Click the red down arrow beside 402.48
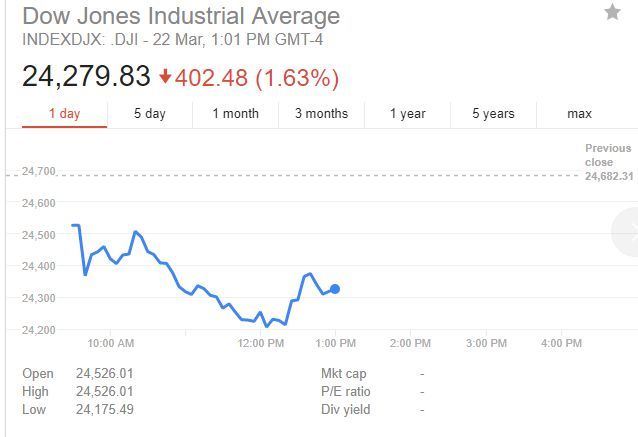 point(165,78)
